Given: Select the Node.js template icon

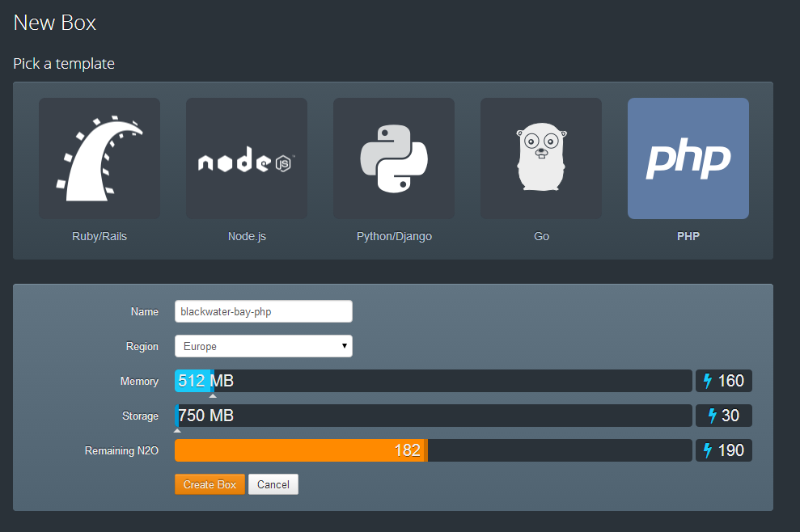Looking at the screenshot, I should click(x=246, y=158).
